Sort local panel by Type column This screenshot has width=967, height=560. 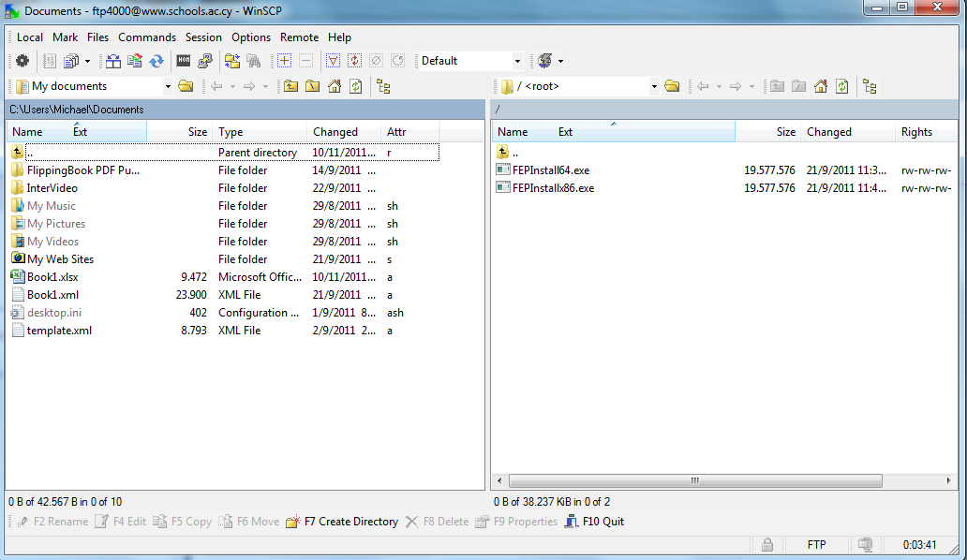pyautogui.click(x=260, y=132)
